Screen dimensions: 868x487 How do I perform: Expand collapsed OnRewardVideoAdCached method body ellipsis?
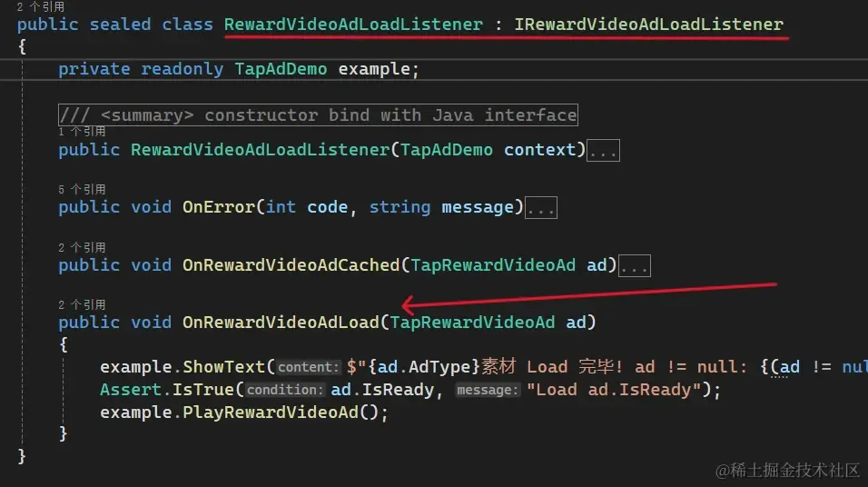pos(635,265)
